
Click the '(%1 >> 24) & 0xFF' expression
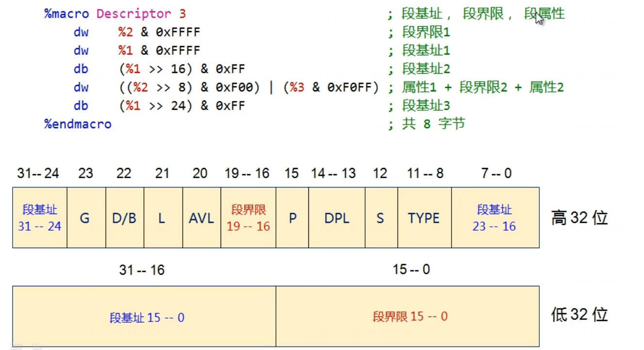tap(182, 105)
